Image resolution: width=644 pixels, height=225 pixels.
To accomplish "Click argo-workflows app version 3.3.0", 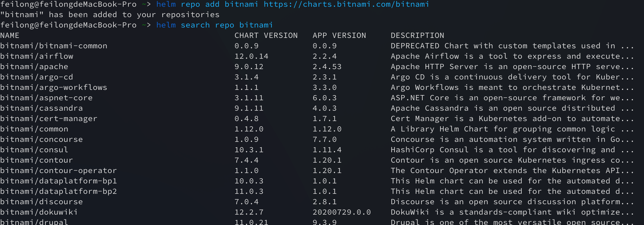I will tap(325, 87).
